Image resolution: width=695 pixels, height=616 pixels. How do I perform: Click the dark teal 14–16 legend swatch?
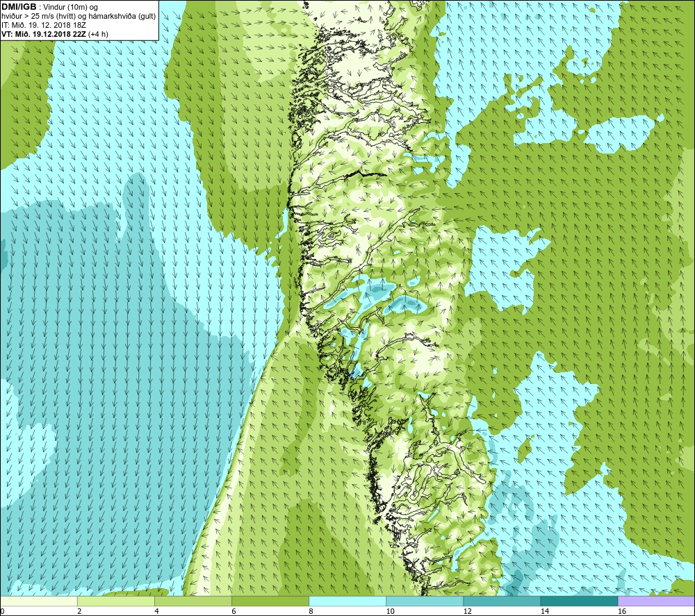(579, 601)
